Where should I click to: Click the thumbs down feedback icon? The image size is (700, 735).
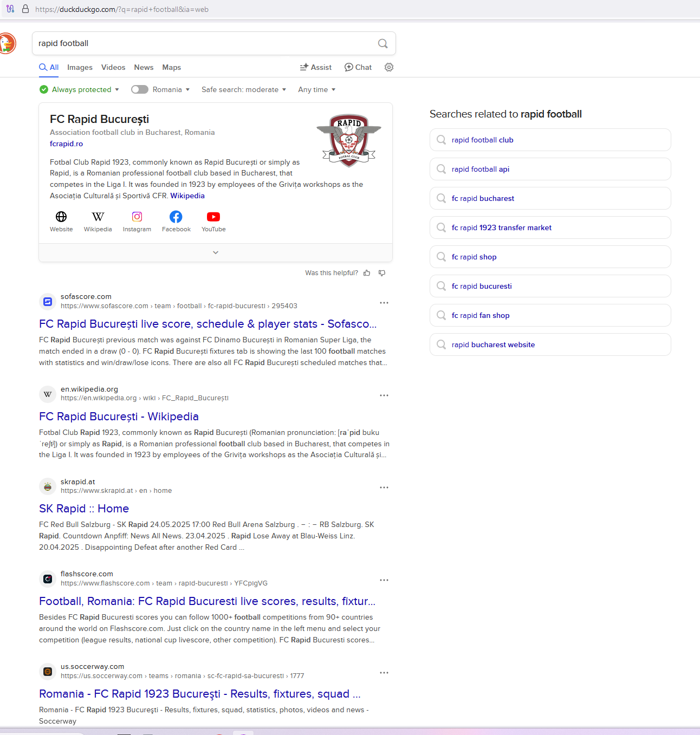pos(382,273)
